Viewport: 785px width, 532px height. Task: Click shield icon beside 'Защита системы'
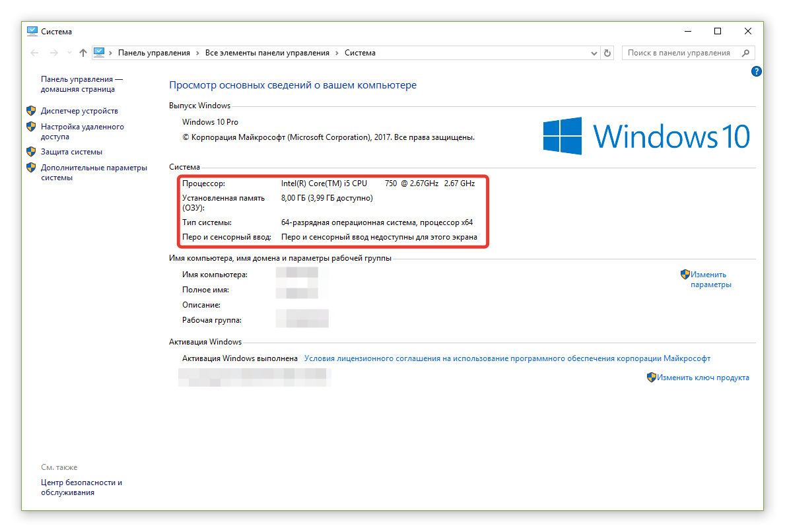(31, 152)
